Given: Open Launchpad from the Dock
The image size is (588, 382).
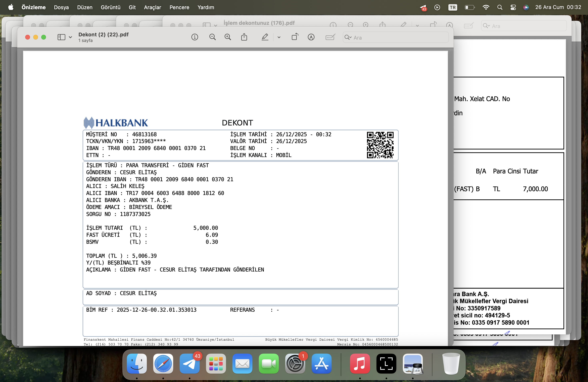Looking at the screenshot, I should (x=216, y=364).
